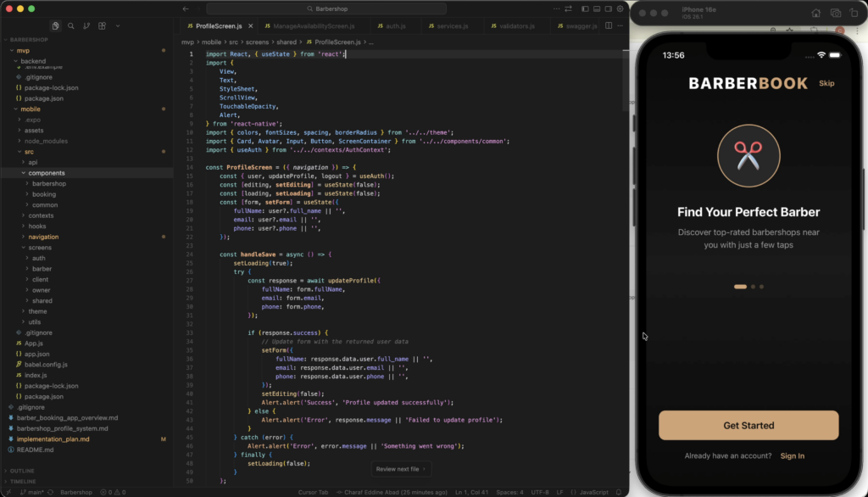Toggle the secondary sidebar layout icon
The height and width of the screenshot is (497, 868).
pos(609,8)
